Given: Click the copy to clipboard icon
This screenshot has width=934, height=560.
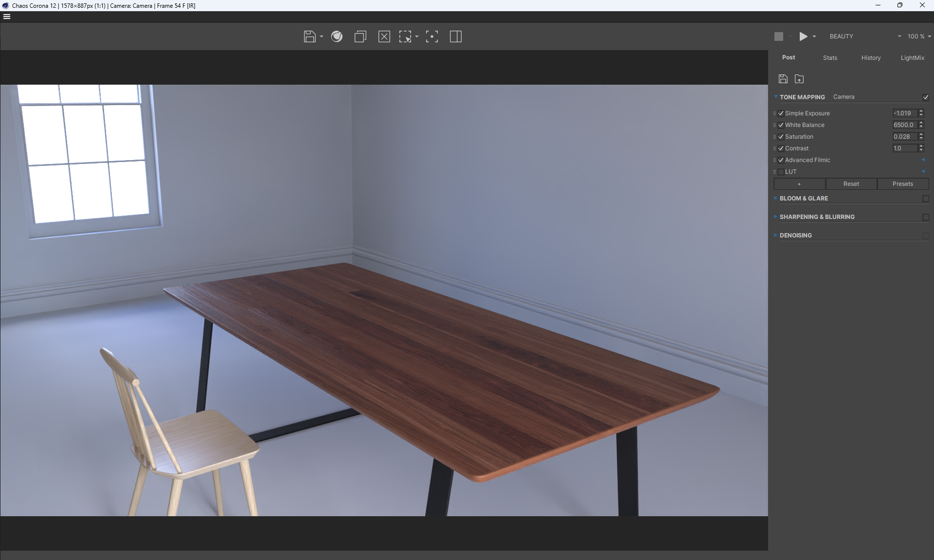Looking at the screenshot, I should pyautogui.click(x=360, y=36).
